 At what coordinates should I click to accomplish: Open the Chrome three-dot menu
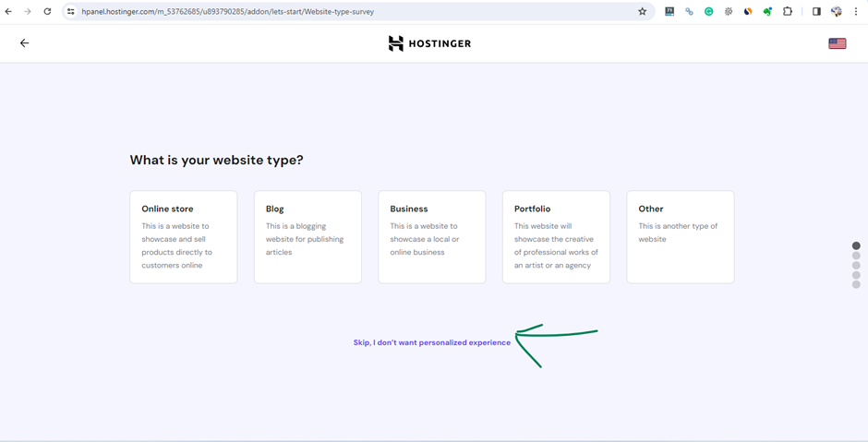(x=856, y=11)
